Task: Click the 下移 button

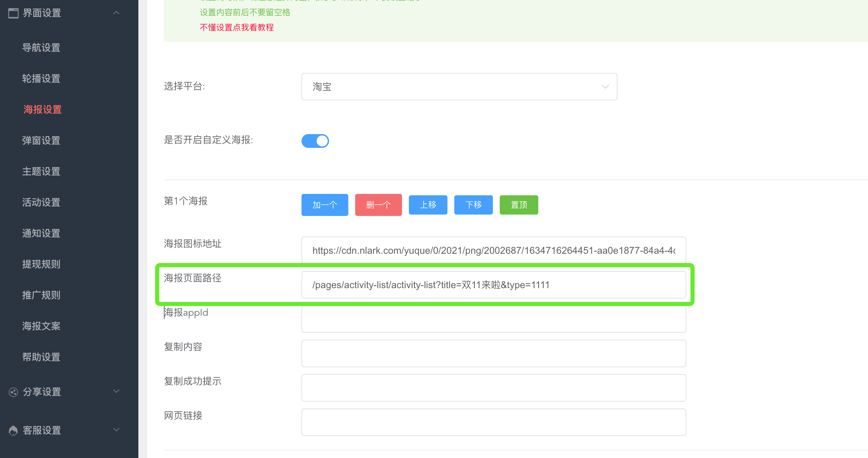Action: [x=473, y=205]
